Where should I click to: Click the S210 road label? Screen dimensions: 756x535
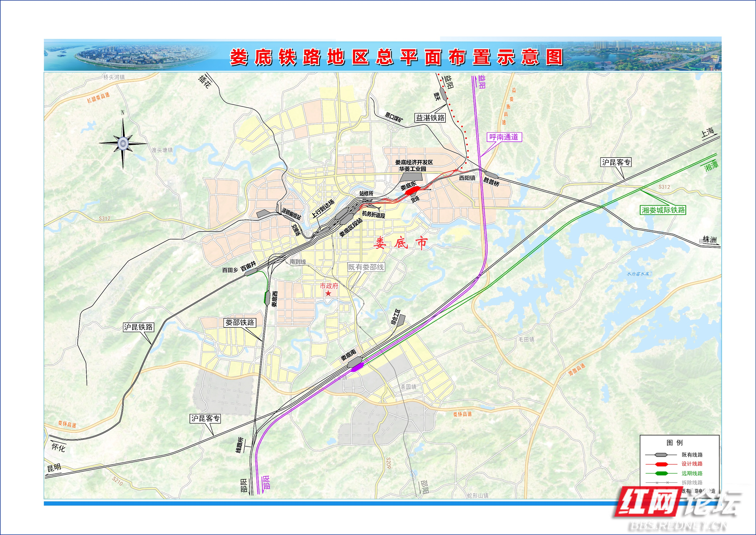tap(118, 481)
